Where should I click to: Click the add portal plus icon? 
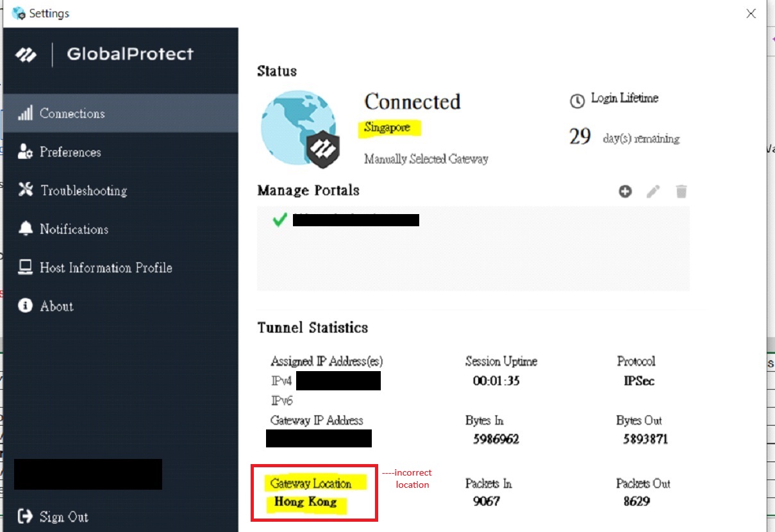(625, 191)
